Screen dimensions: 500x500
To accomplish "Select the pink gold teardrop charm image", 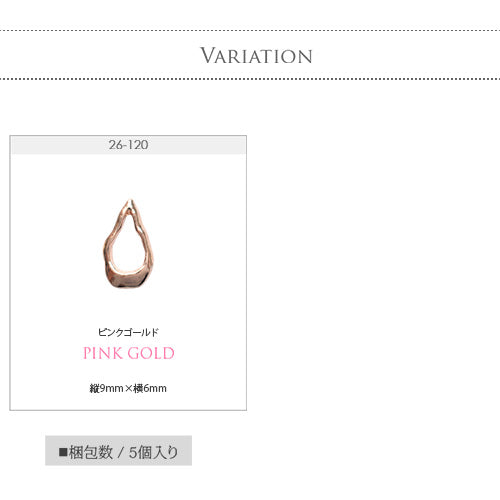I will click(128, 244).
